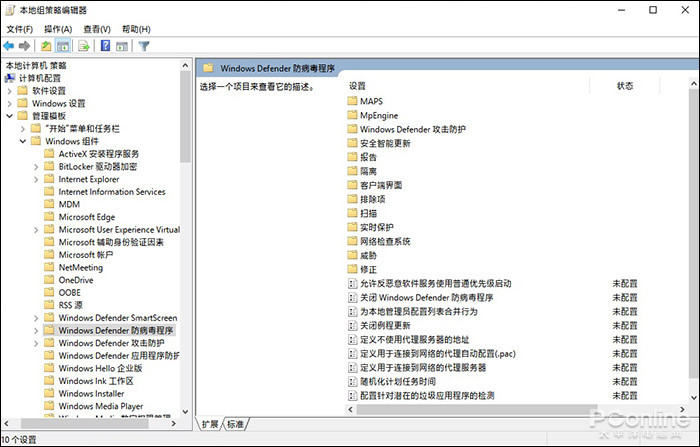The image size is (700, 447).
Task: Expand Microsoft User Experience Virtual node
Action: click(36, 230)
